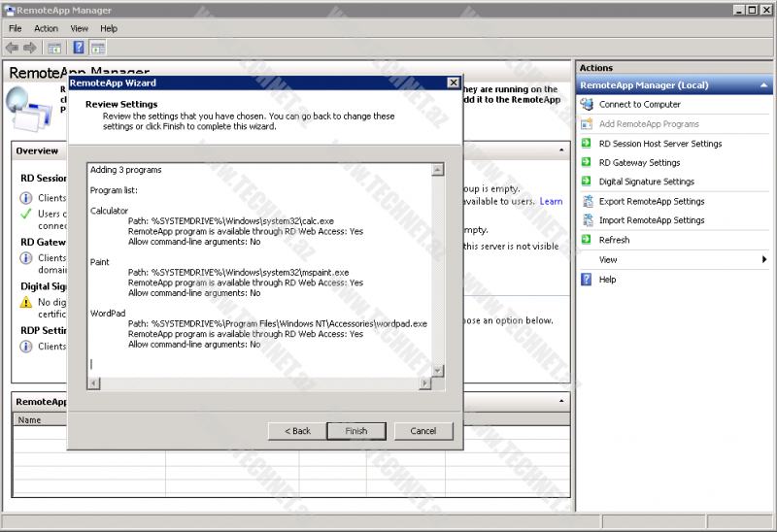Screen dimensions: 777x532
Task: Click the Finish button in the wizard
Action: (x=355, y=431)
